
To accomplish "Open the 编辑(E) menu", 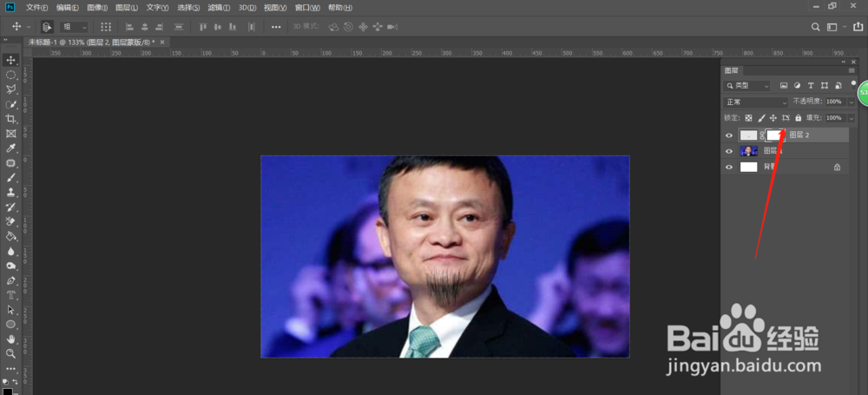I will pos(67,8).
